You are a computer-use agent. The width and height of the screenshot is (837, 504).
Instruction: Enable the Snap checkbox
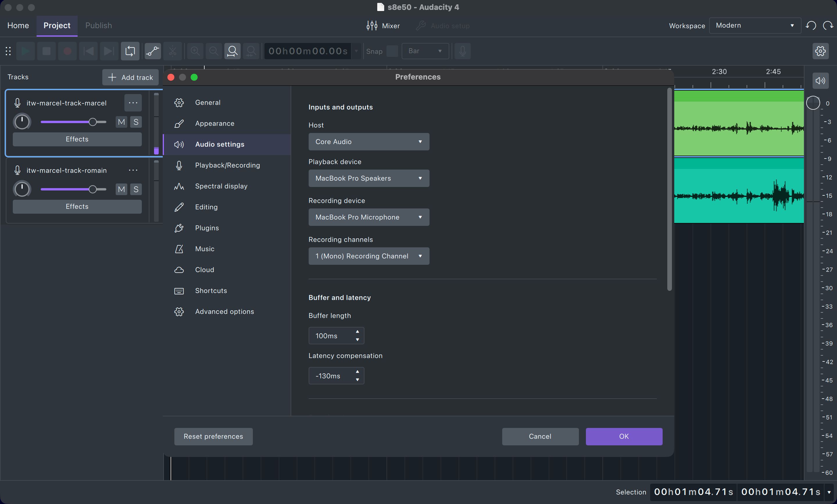coord(392,51)
